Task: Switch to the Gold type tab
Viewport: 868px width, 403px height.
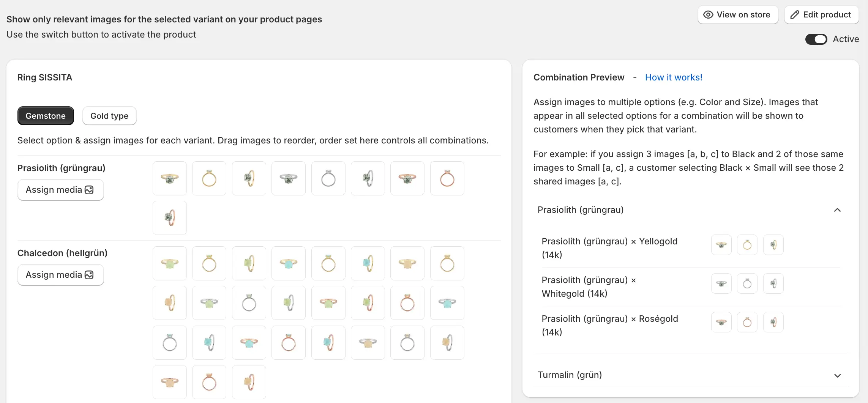Action: pos(109,116)
